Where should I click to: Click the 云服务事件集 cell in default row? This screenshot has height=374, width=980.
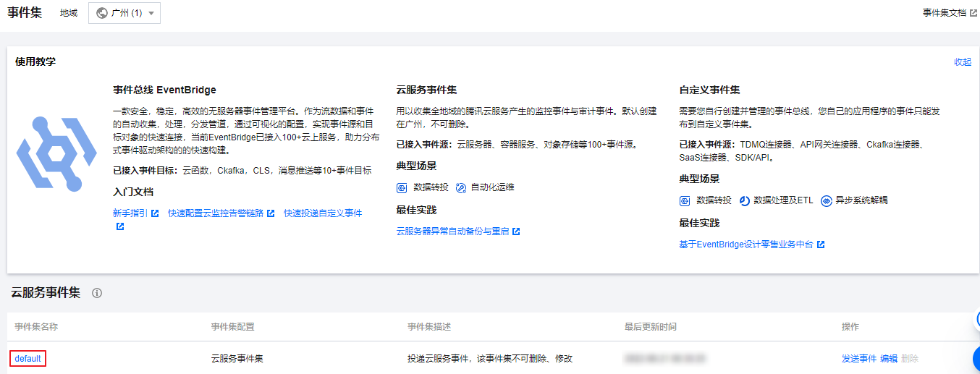pyautogui.click(x=237, y=359)
